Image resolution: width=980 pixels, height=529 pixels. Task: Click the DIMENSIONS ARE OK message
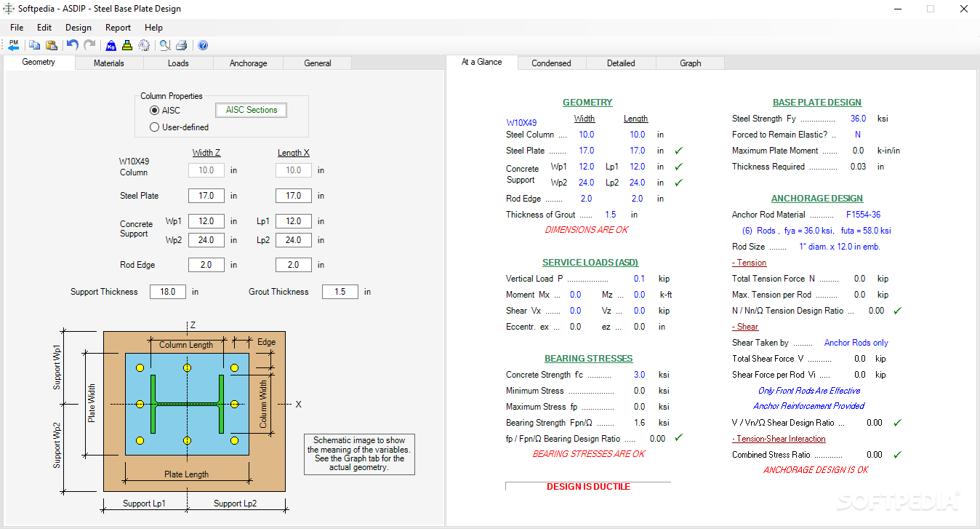click(x=586, y=230)
